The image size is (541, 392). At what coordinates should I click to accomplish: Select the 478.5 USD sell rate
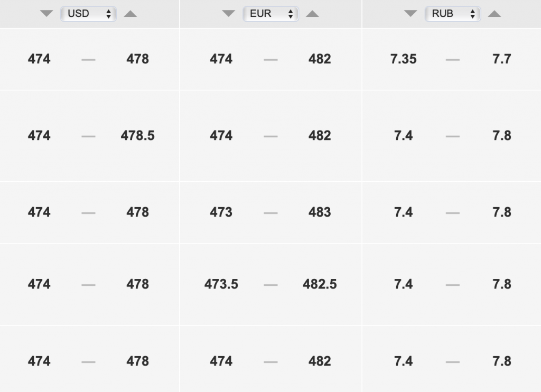pos(138,136)
